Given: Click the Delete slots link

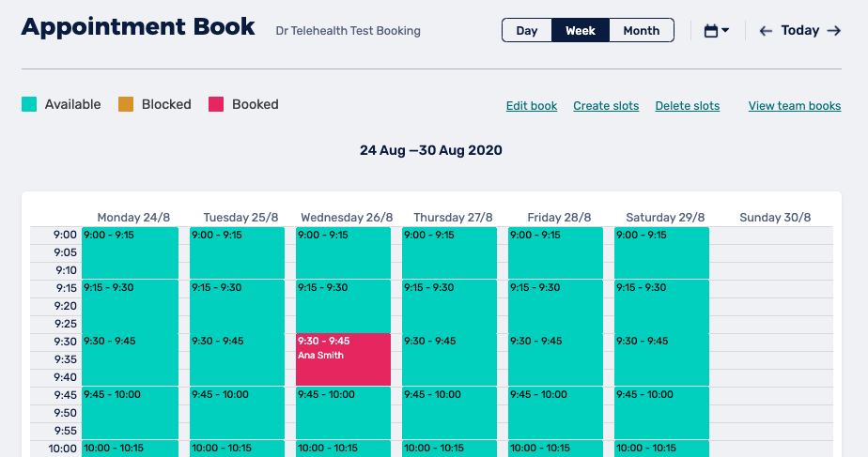Looking at the screenshot, I should [688, 106].
